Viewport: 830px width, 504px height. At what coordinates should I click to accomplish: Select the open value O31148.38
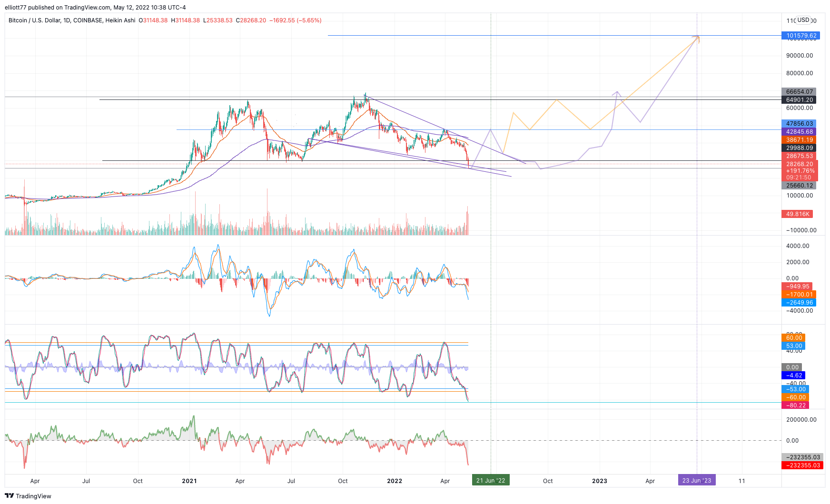coord(153,20)
